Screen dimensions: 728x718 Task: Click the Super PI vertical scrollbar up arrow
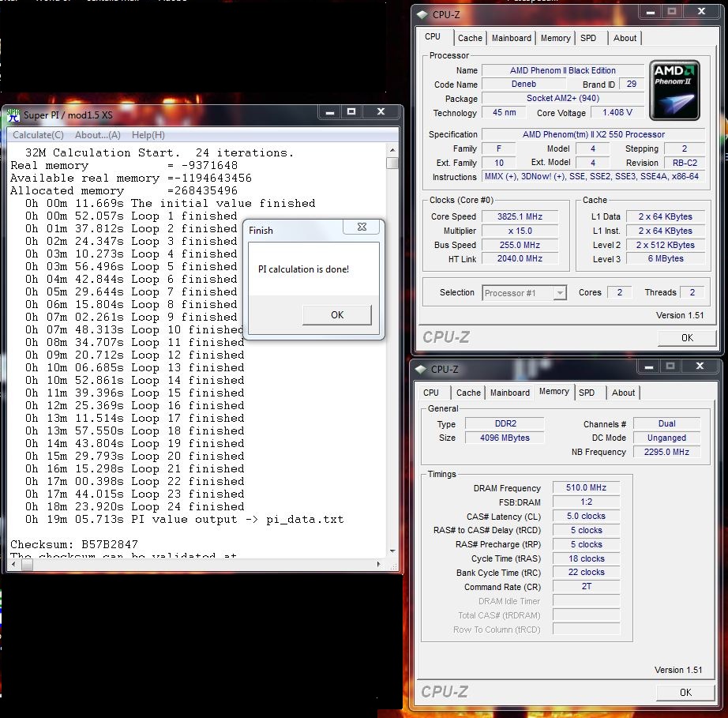click(392, 150)
